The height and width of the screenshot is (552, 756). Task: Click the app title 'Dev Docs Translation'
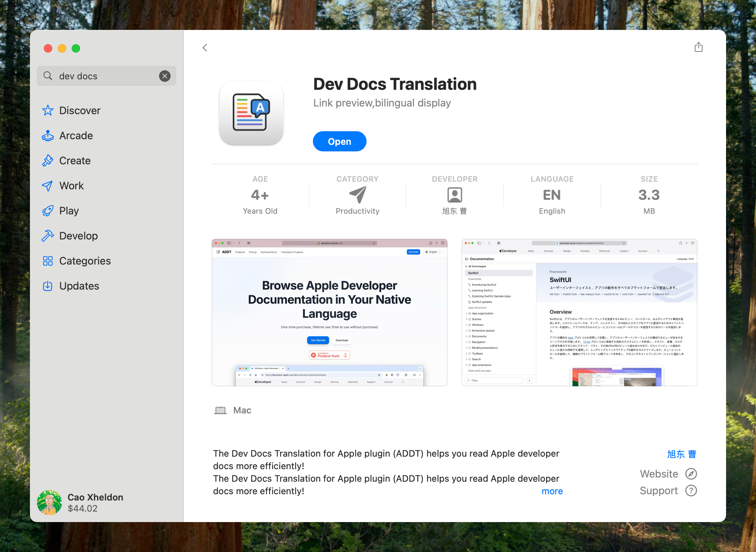(x=395, y=84)
